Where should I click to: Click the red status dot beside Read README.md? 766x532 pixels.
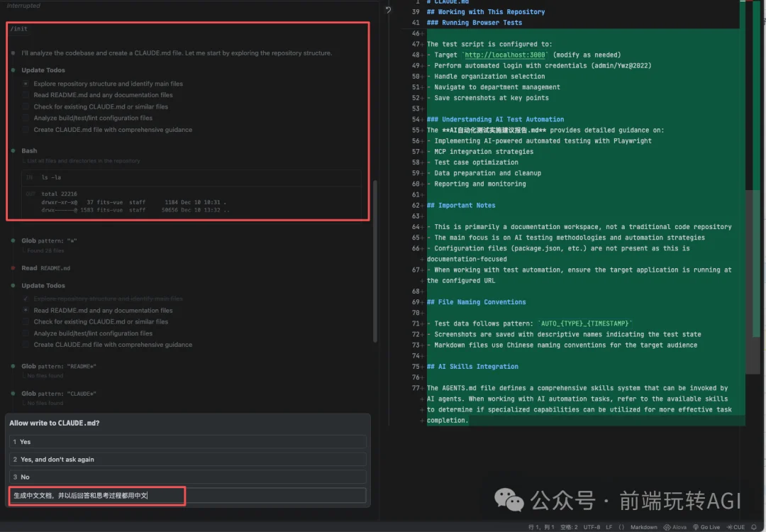point(13,268)
